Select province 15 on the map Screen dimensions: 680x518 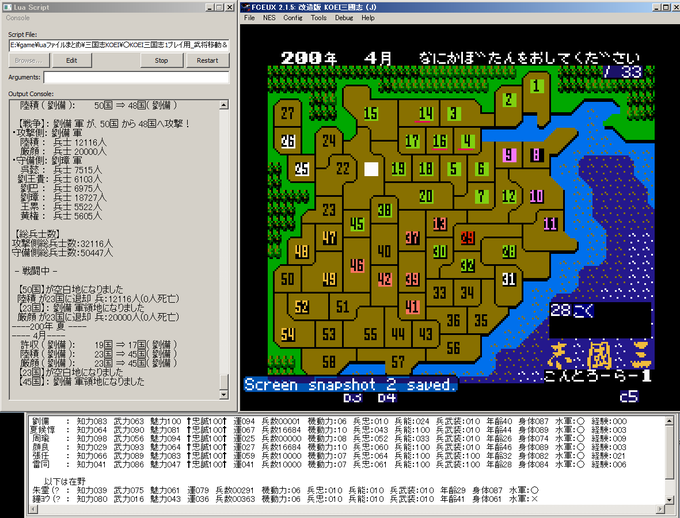pos(370,114)
